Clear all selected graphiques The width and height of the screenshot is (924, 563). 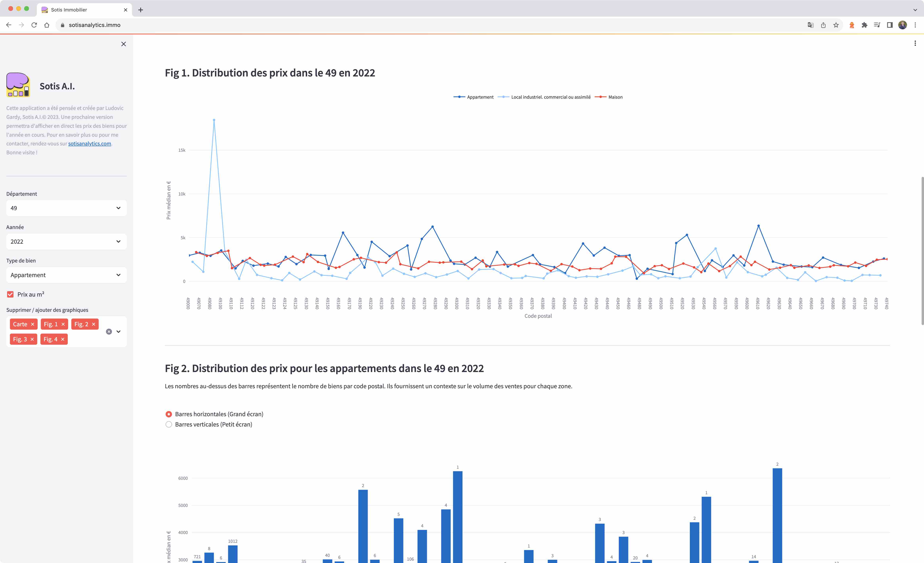[109, 332]
